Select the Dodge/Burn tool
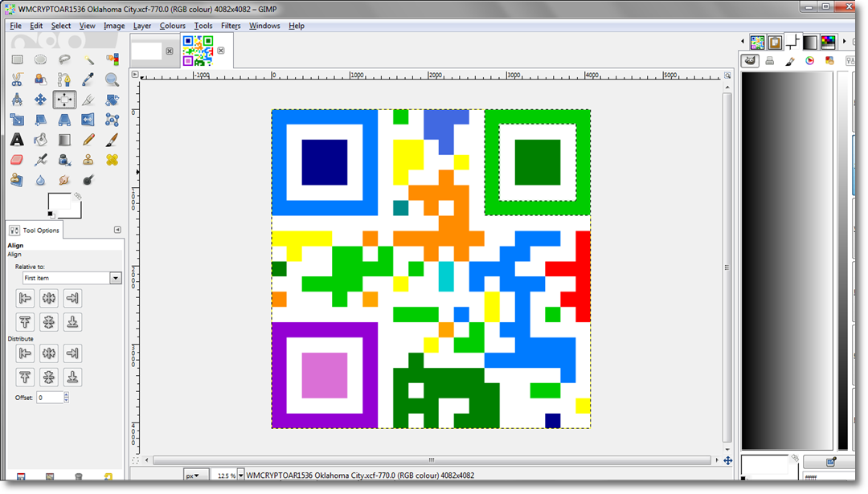The height and width of the screenshot is (494, 868). pyautogui.click(x=88, y=180)
